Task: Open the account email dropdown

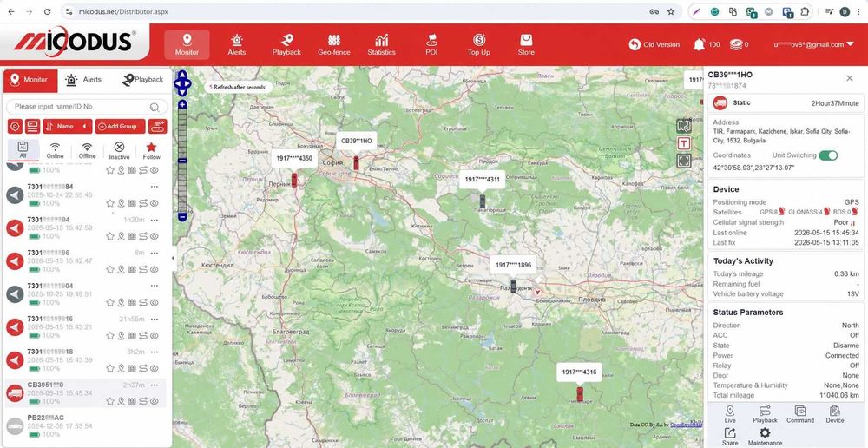Action: tap(814, 45)
